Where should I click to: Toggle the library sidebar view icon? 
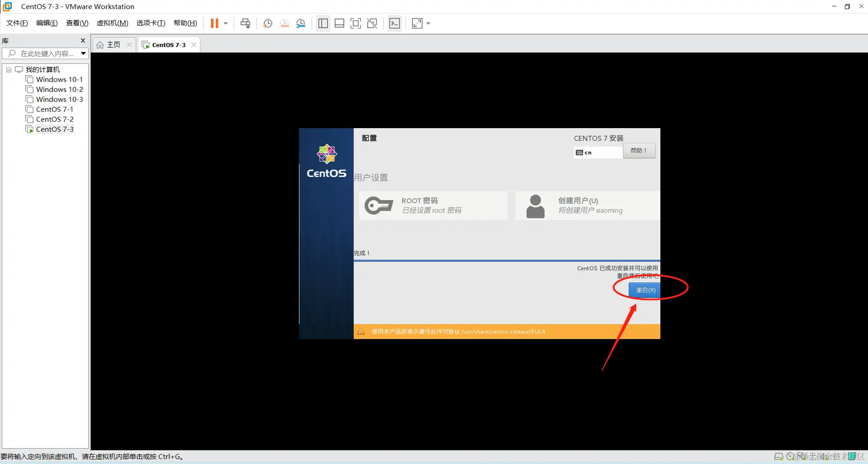tap(323, 24)
